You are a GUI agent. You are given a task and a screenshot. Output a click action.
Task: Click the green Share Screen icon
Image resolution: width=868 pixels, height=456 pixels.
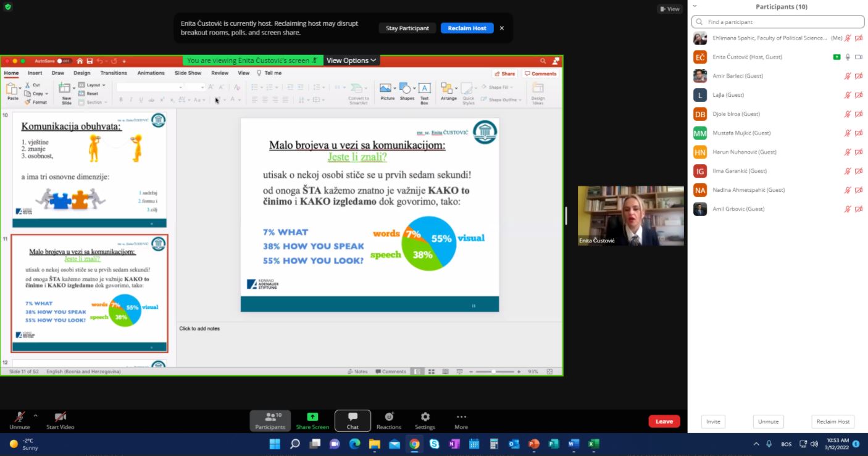(312, 417)
